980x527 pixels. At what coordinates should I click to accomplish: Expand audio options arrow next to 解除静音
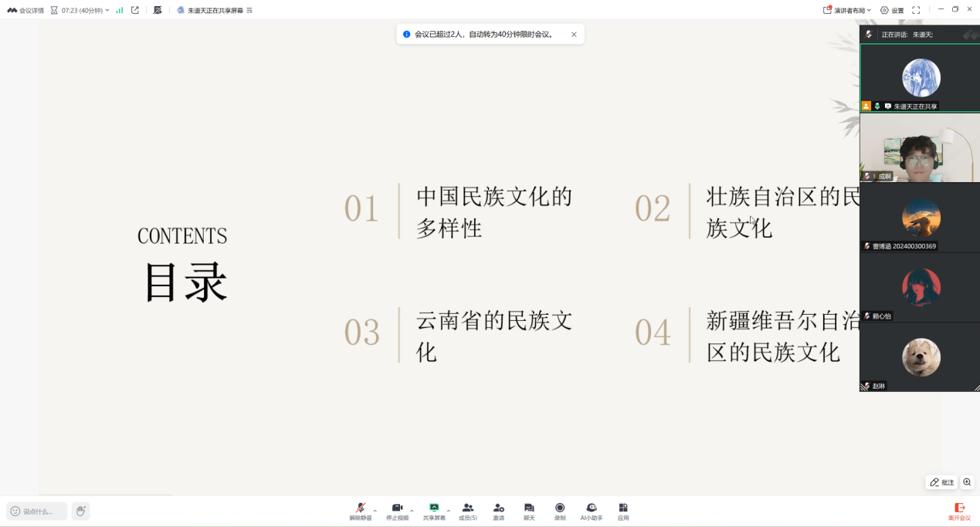click(x=375, y=511)
